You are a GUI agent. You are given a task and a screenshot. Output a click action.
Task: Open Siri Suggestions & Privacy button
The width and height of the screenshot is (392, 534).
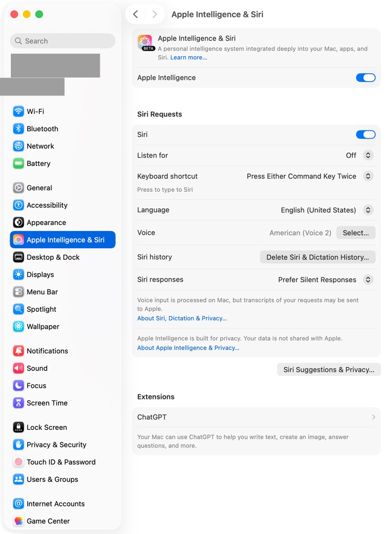[x=329, y=370]
